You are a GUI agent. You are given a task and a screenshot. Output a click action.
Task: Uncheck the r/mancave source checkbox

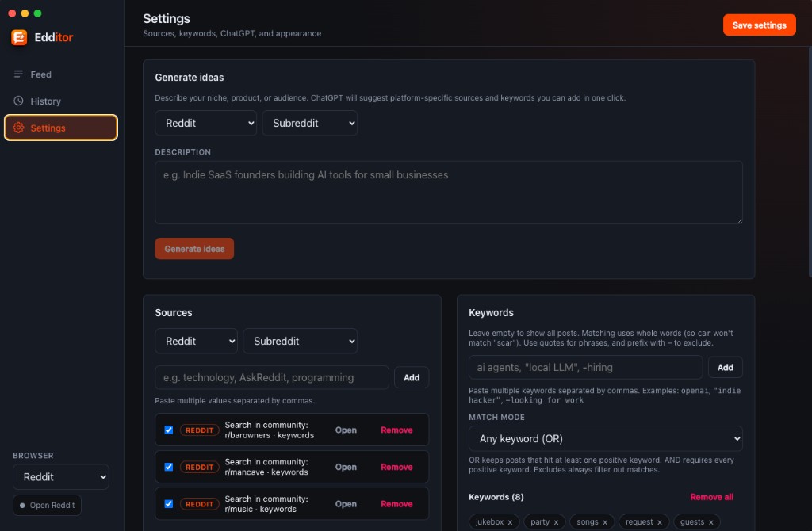[169, 467]
